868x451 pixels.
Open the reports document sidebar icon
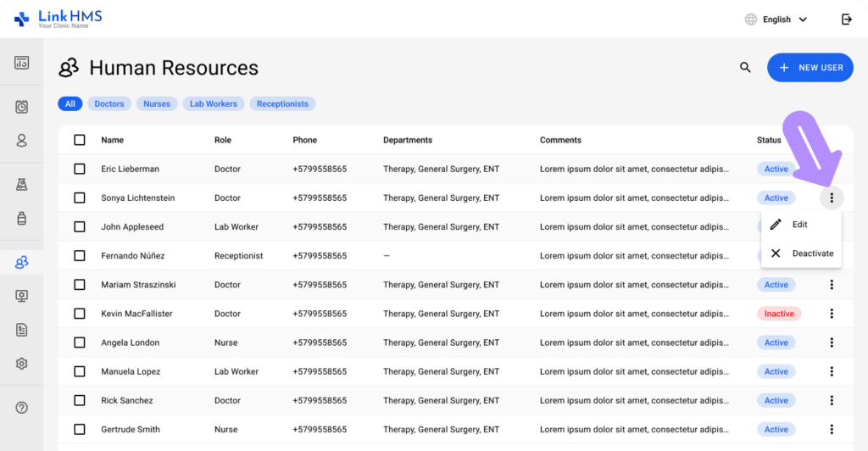pyautogui.click(x=21, y=330)
